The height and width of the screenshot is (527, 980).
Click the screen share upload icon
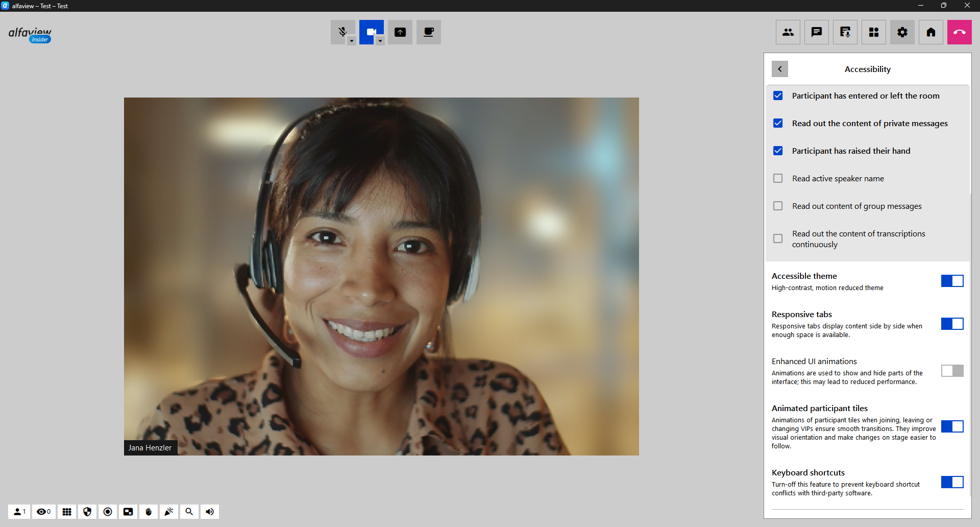(x=400, y=32)
